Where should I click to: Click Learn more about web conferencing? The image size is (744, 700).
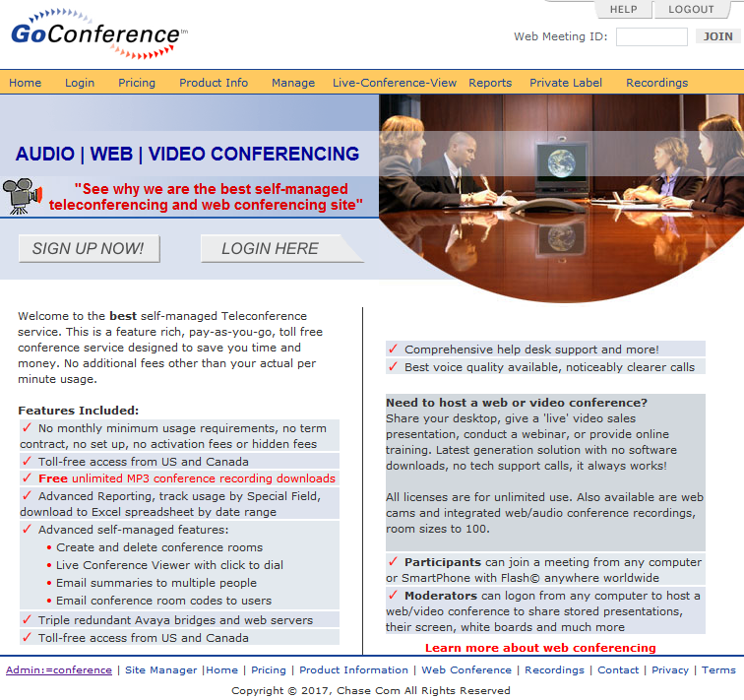540,648
